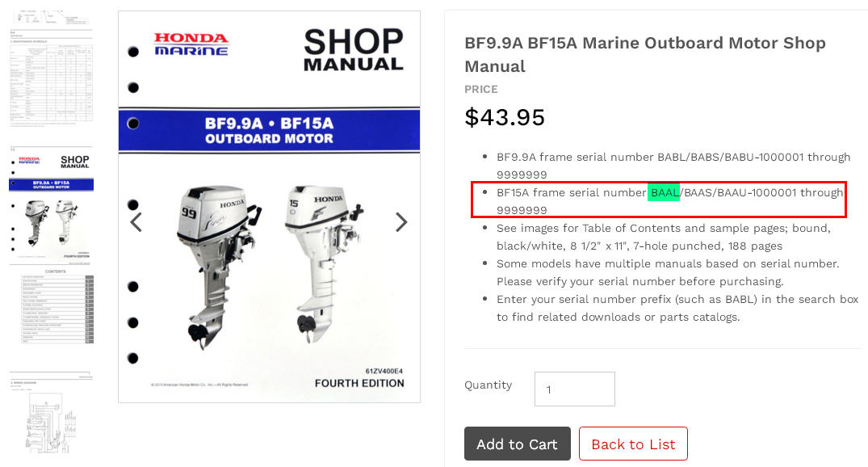Go Back to List

(633, 444)
